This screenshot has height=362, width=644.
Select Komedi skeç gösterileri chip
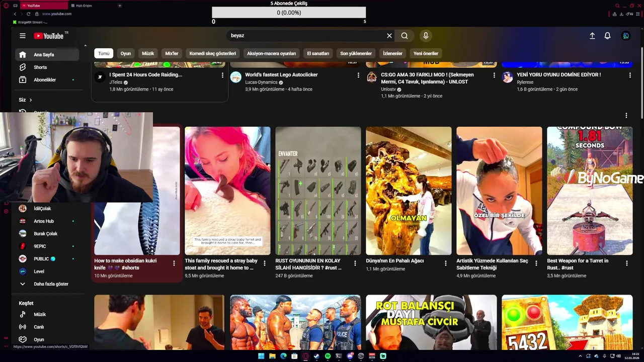point(212,53)
